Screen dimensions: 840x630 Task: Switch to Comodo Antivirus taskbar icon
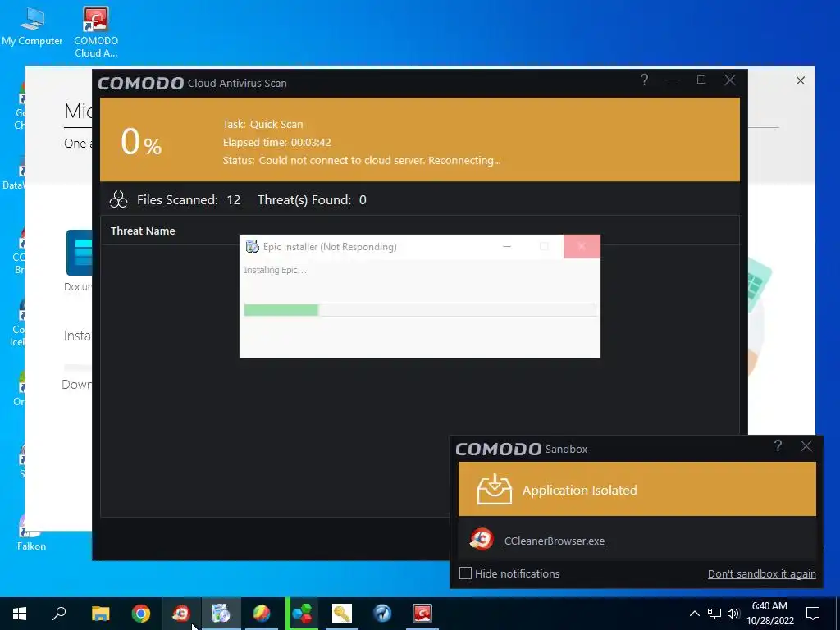click(422, 614)
